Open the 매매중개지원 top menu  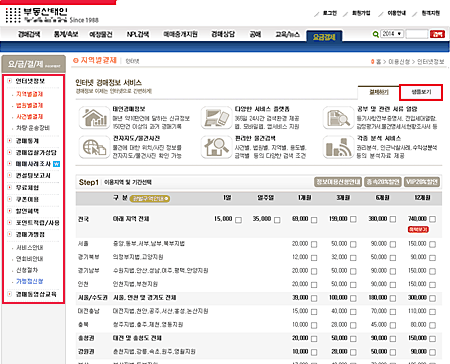(x=180, y=34)
